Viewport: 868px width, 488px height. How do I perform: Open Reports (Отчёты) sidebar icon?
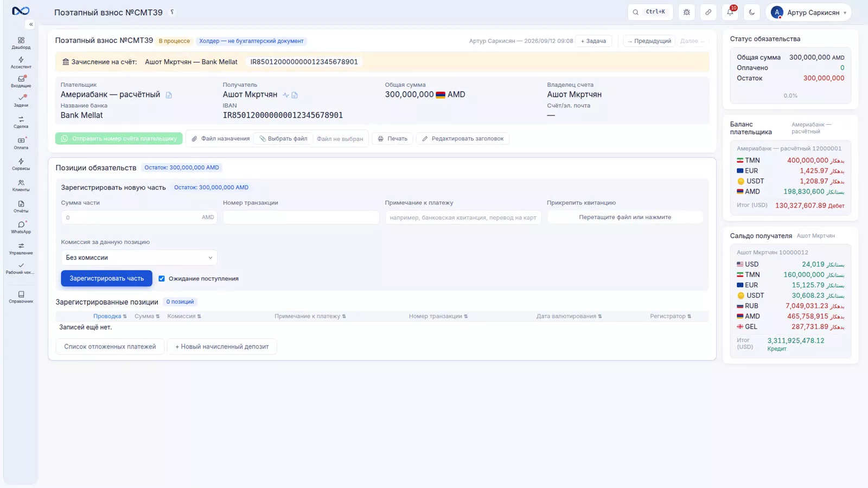point(21,207)
